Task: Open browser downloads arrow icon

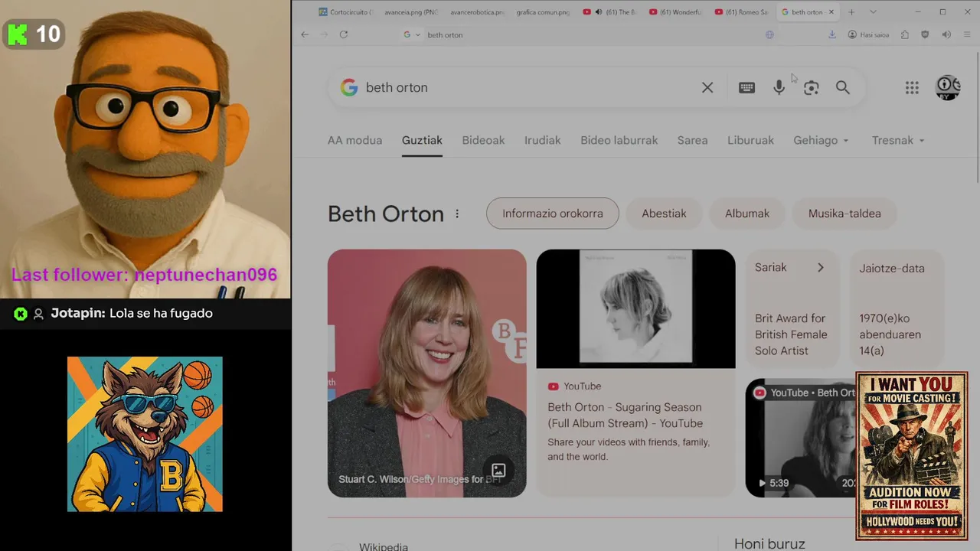Action: (832, 34)
